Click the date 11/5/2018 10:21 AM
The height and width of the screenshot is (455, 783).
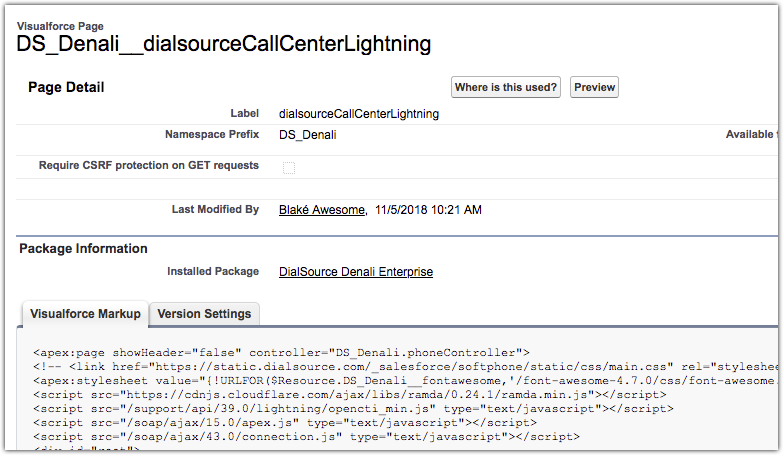pos(428,210)
